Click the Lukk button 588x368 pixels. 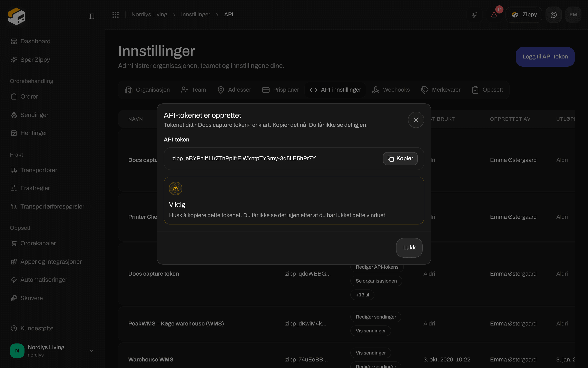409,248
